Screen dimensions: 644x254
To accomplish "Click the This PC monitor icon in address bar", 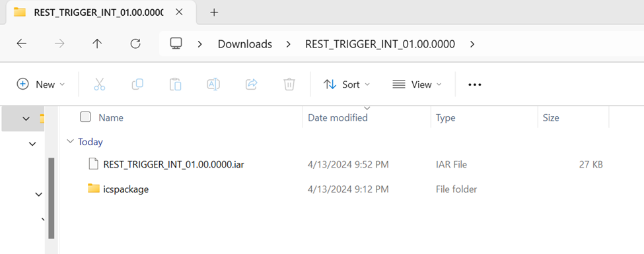I will coord(176,44).
